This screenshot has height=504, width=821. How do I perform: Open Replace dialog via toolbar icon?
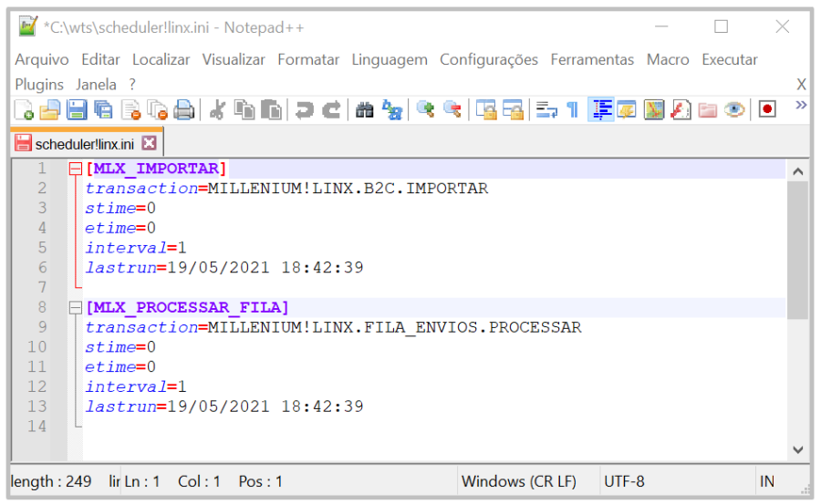[391, 110]
